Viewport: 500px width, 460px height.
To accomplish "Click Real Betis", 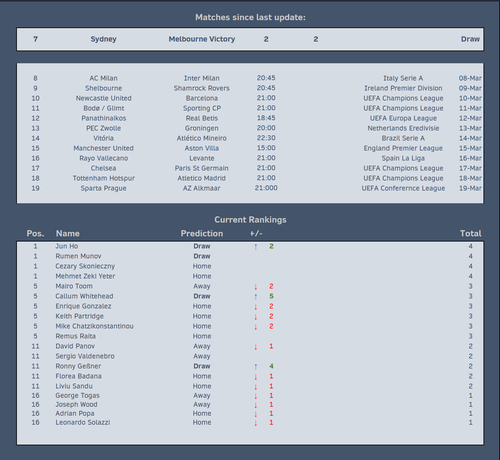I will pos(202,118).
